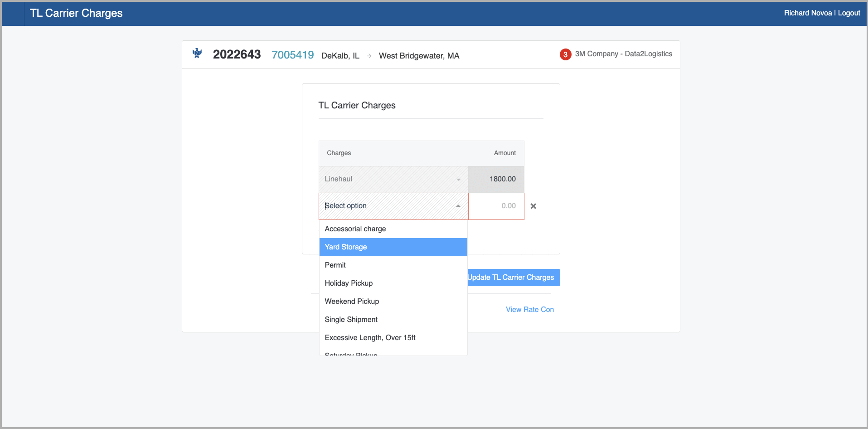
Task: Click the West Bridgewater, MA destination
Action: click(x=419, y=56)
